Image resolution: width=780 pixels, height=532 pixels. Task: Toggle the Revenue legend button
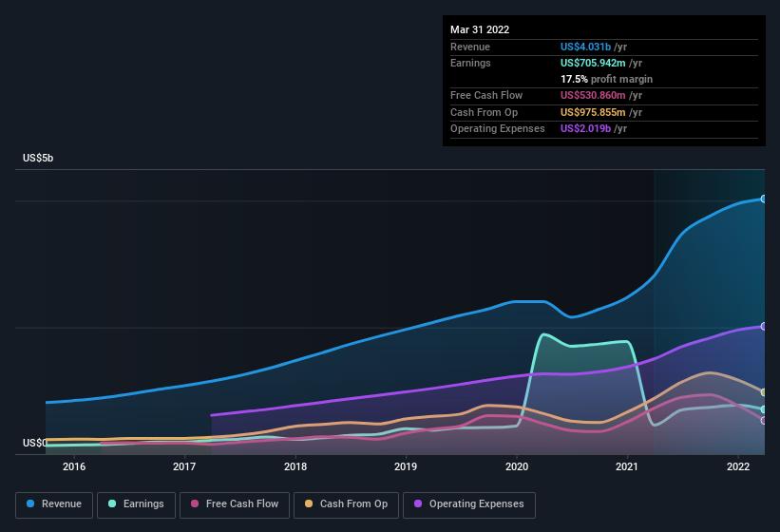[54, 505]
